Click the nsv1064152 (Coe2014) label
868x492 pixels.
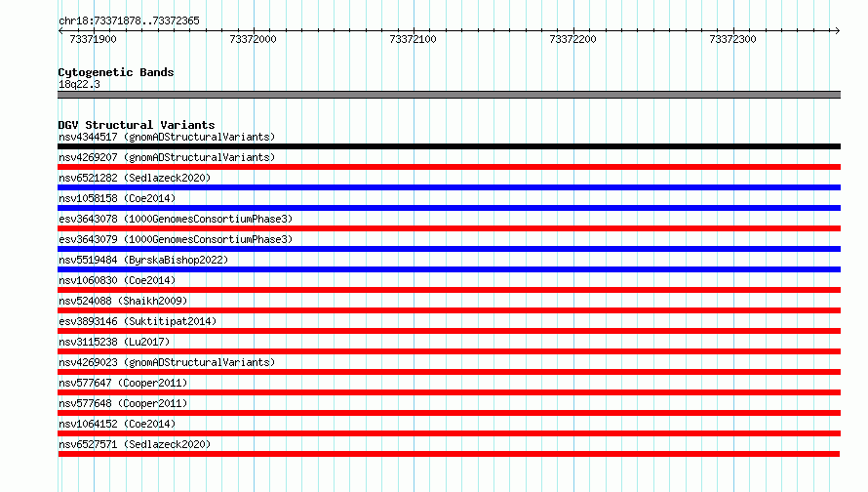117,424
